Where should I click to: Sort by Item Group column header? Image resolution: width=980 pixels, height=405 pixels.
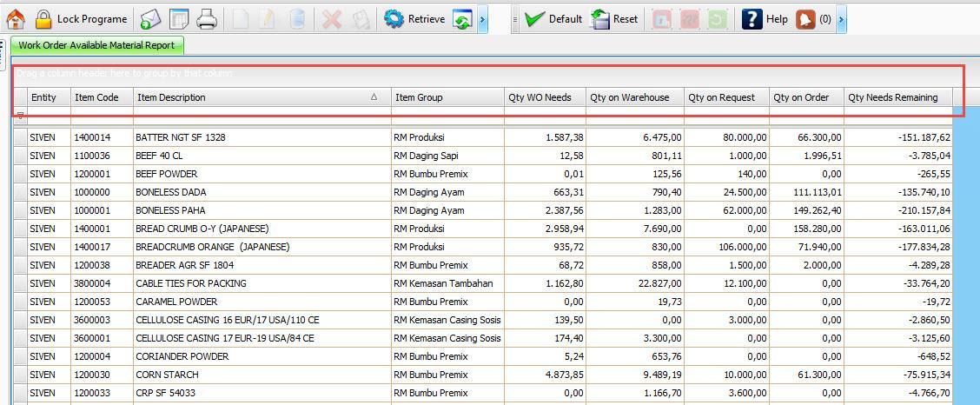[x=447, y=96]
